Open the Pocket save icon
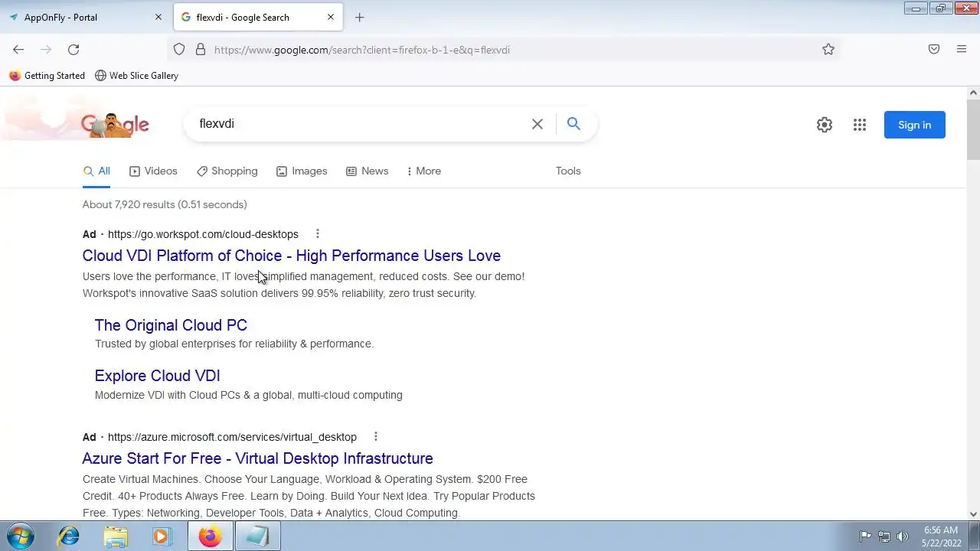 click(934, 50)
